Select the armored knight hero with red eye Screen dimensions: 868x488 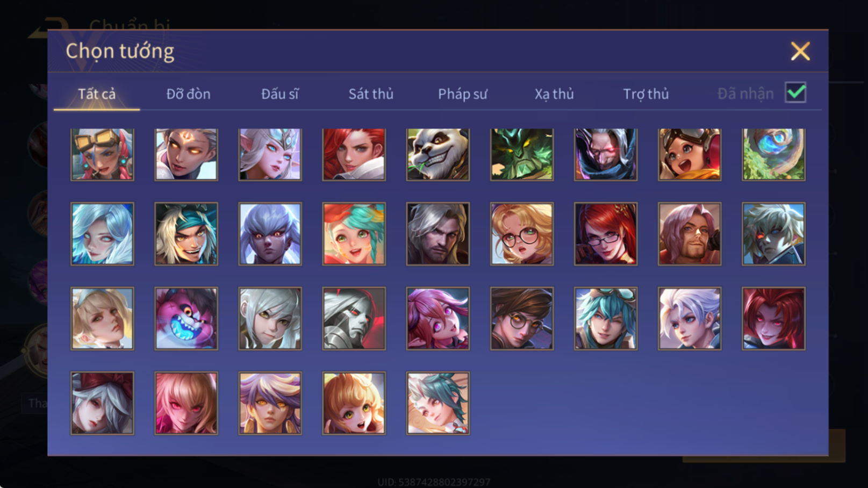(354, 318)
